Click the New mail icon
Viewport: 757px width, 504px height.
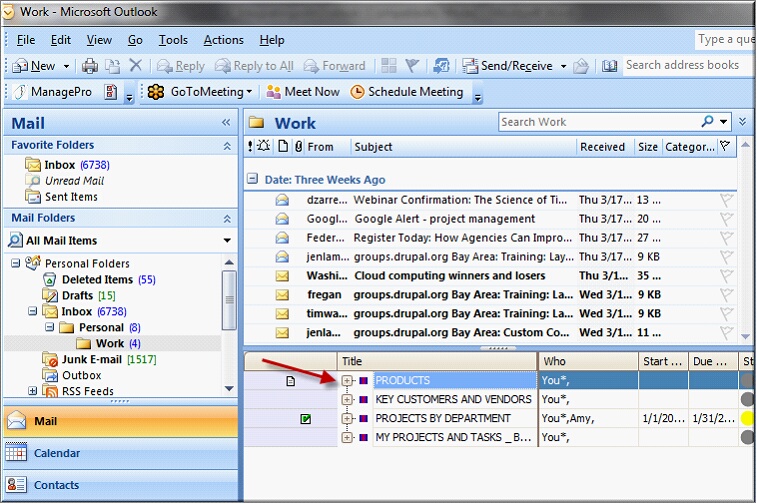(20, 66)
